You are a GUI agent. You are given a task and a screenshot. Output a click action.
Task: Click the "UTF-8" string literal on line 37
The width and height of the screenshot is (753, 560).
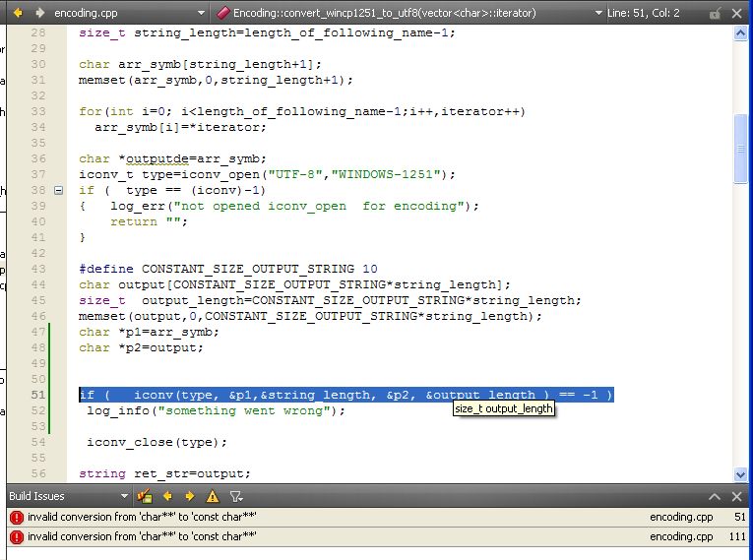[x=295, y=174]
